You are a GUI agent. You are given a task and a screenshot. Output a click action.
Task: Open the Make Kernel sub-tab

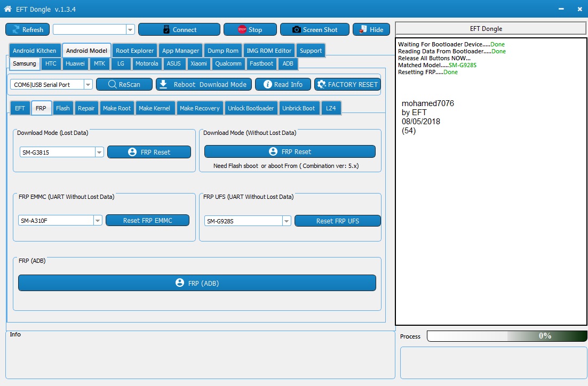154,108
